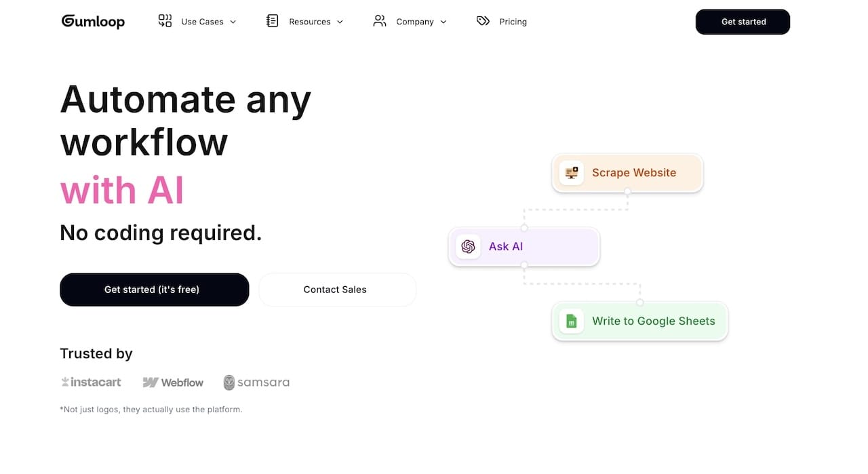
Task: Click the Resources list icon
Action: pyautogui.click(x=272, y=21)
